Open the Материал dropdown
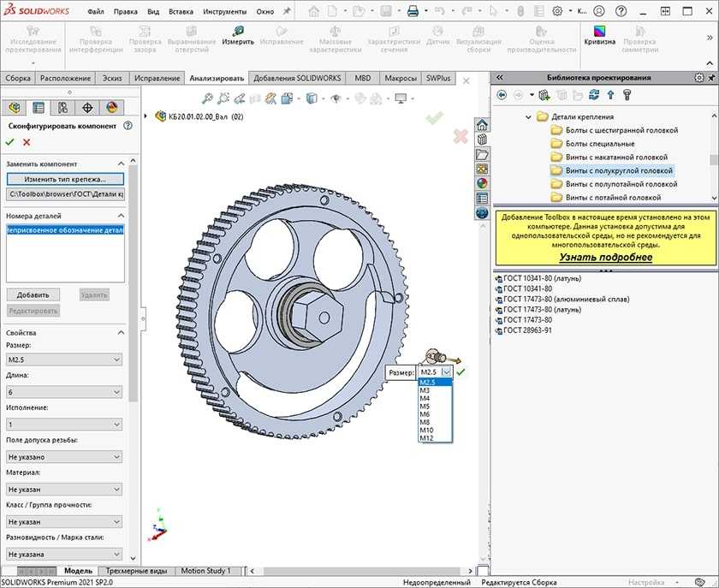Viewport: 719px width, 588px height. [x=64, y=490]
